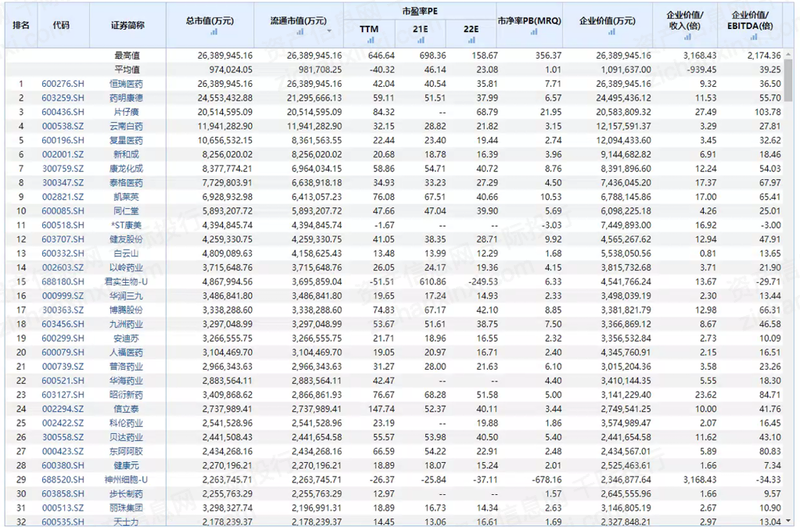Image resolution: width=800 pixels, height=527 pixels.
Task: Select security name 药明康德
Action: click(126, 98)
